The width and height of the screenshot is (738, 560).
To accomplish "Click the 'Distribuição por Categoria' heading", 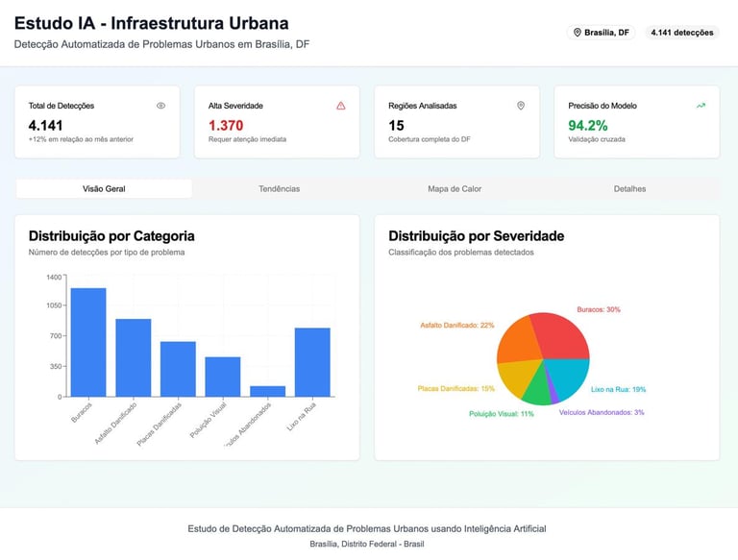I will (x=111, y=235).
